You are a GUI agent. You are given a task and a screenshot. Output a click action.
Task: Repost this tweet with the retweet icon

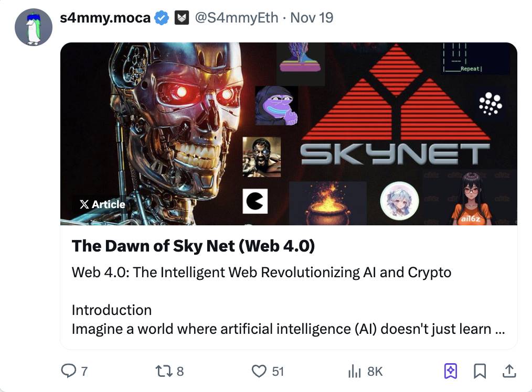pos(162,371)
